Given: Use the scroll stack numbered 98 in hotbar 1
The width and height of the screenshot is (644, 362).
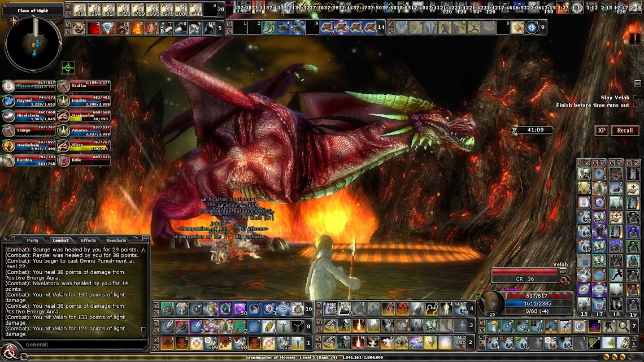Looking at the screenshot, I should [x=240, y=343].
